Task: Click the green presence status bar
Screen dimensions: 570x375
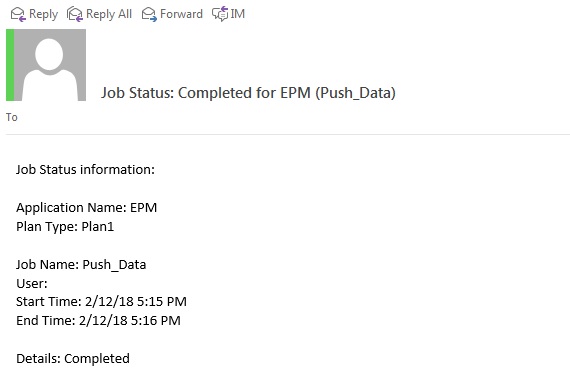Action: (x=10, y=65)
